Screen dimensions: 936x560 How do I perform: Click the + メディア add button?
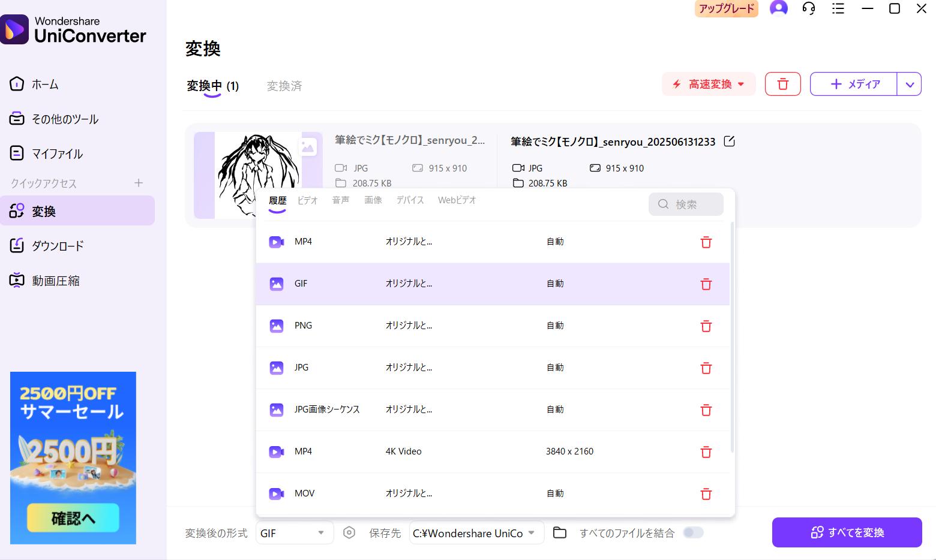pyautogui.click(x=854, y=84)
